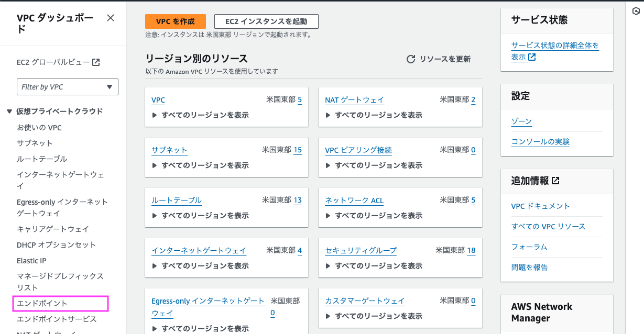This screenshot has height=334, width=644.
Task: Open フォーラム link
Action: [x=529, y=247]
